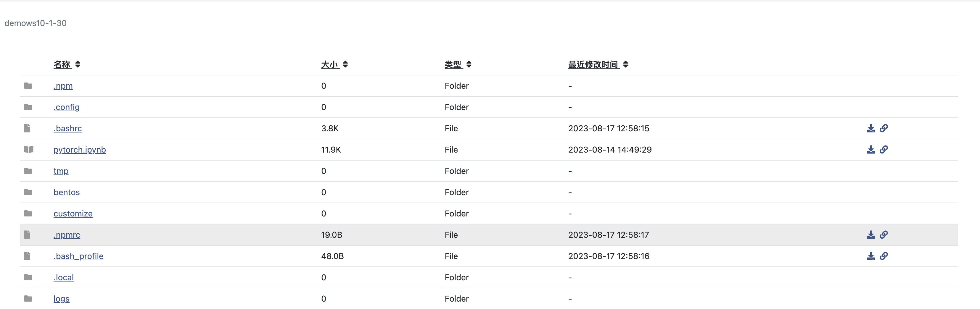Open the logs folder
This screenshot has width=980, height=309.
click(61, 299)
